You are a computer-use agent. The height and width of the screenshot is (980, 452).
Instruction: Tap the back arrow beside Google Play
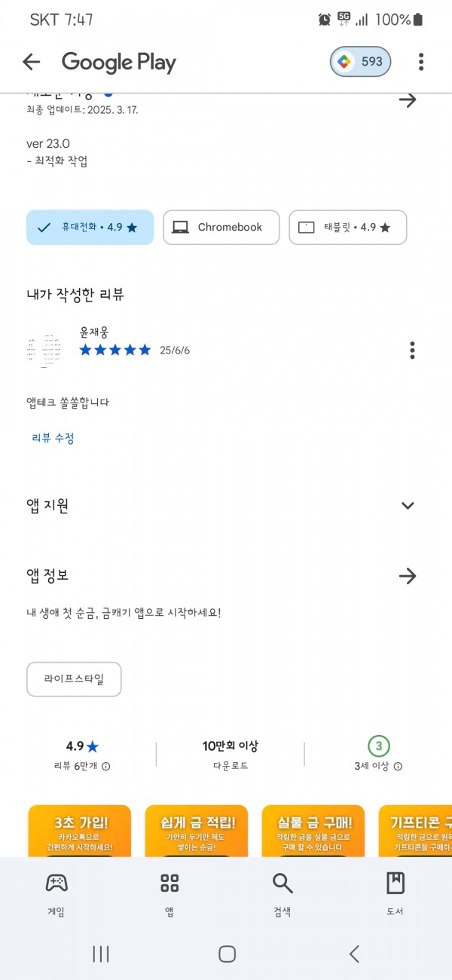pyautogui.click(x=31, y=62)
